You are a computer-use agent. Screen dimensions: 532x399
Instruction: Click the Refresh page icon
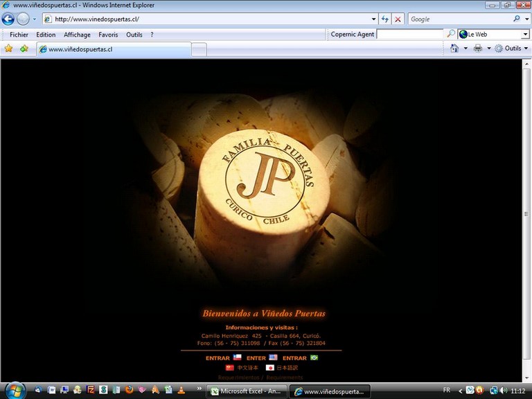pos(385,19)
